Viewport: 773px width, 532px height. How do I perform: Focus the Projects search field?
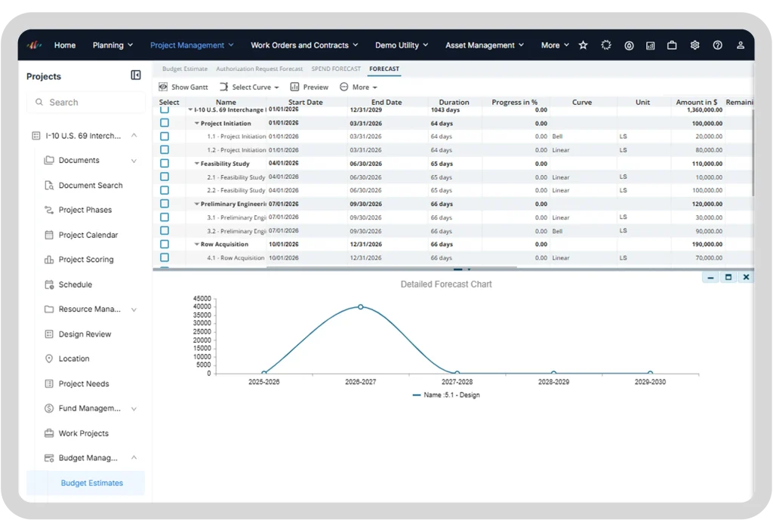(86, 103)
